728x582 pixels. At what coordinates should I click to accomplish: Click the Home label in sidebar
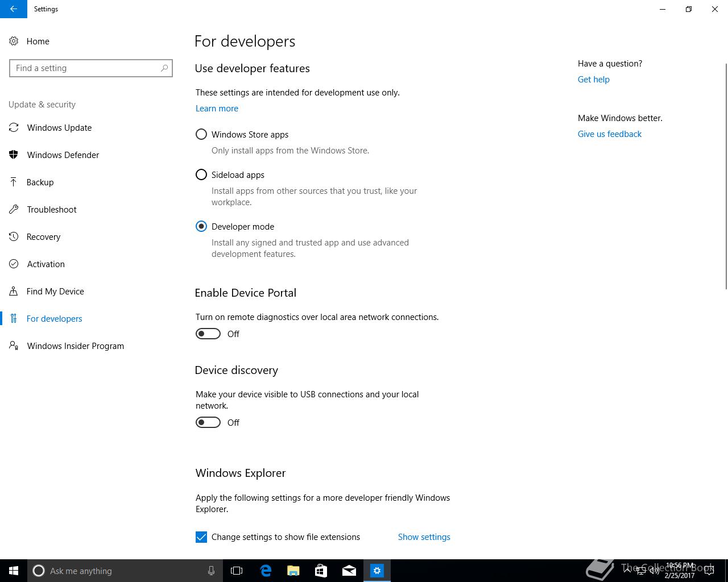(38, 41)
